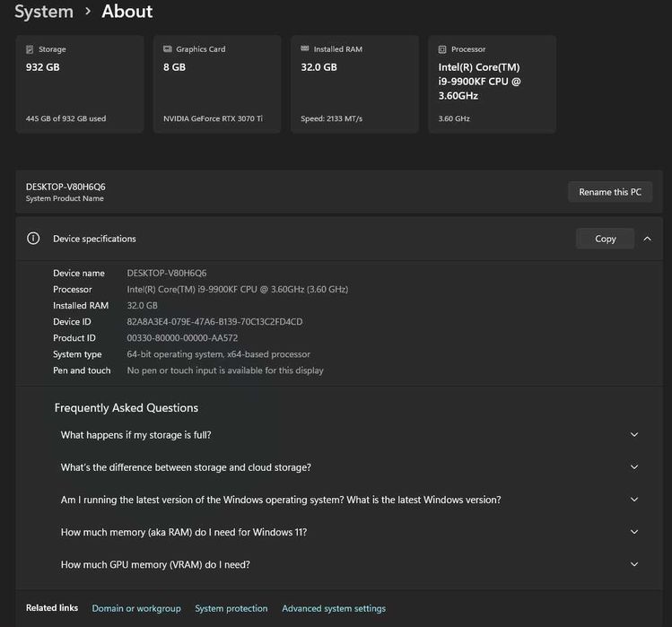Expand 'What happens if my storage is full?'

[634, 434]
